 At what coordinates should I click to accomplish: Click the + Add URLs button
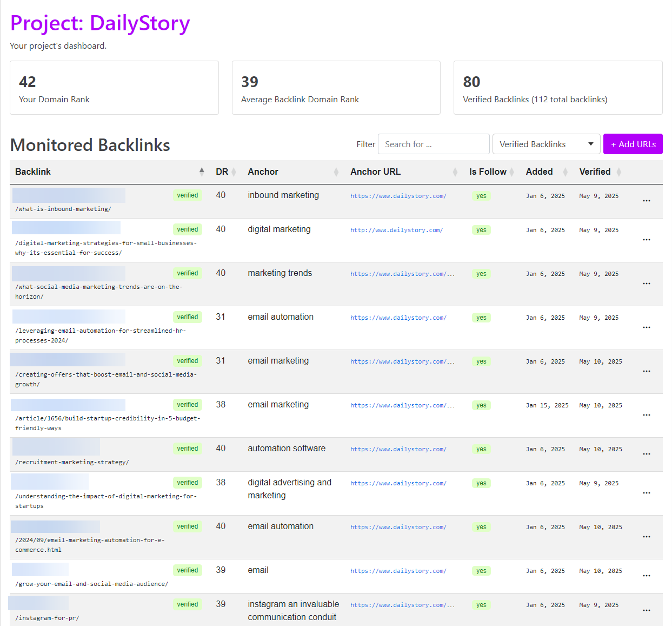[x=633, y=144]
